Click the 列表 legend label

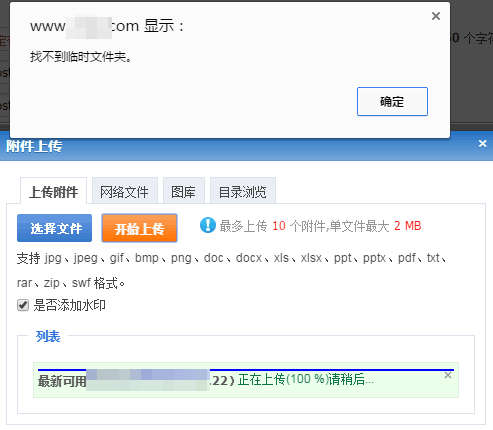(x=48, y=336)
